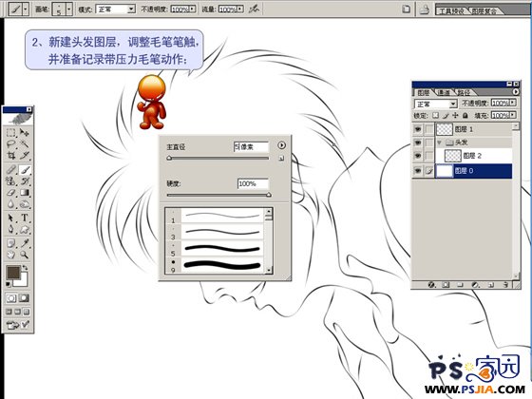
Task: Select the Rectangular Marquee tool
Action: click(11, 132)
